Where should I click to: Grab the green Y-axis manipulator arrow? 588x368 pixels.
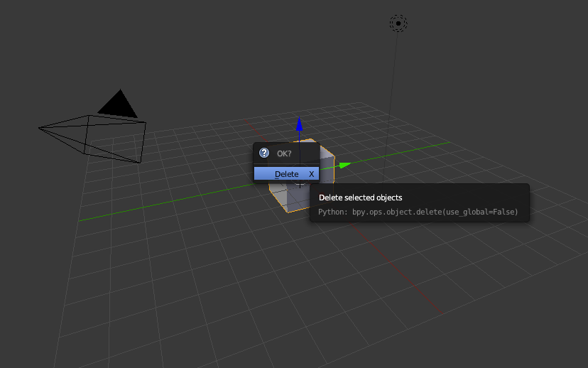tap(344, 165)
